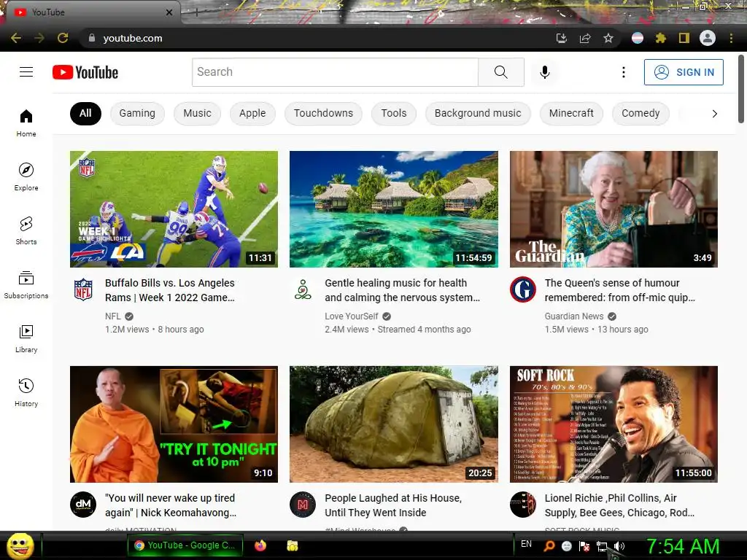Open Subscriptions in sidebar
Image resolution: width=747 pixels, height=560 pixels.
pos(26,285)
